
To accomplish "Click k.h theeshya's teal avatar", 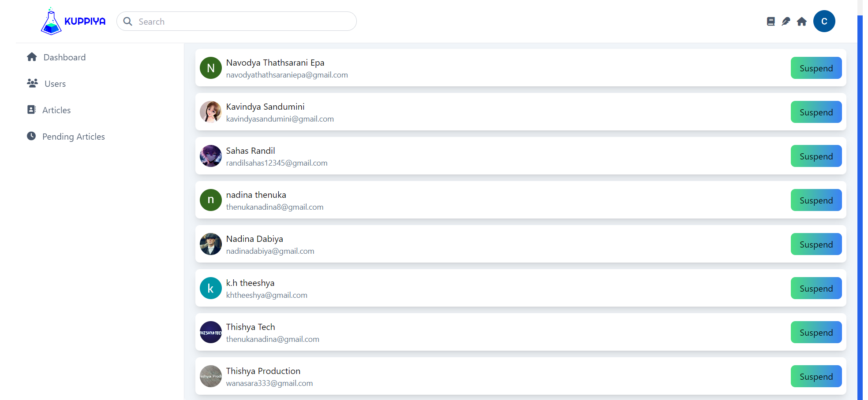I will pyautogui.click(x=211, y=288).
